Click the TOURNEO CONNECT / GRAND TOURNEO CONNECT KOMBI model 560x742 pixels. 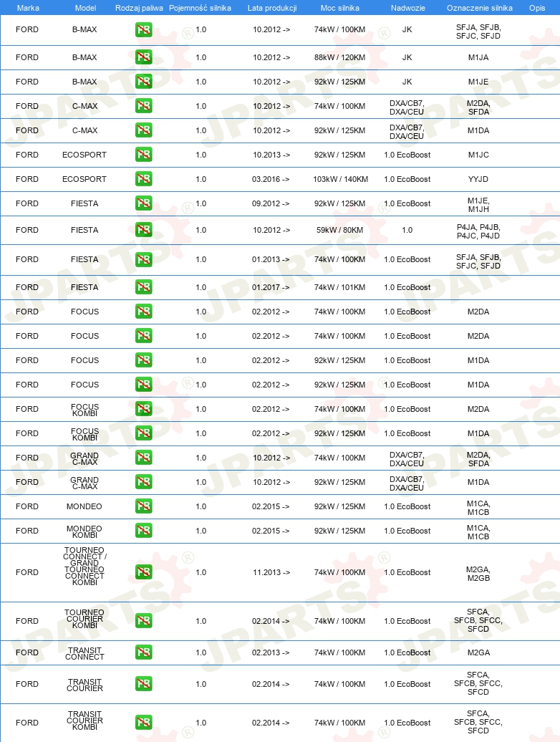click(85, 566)
